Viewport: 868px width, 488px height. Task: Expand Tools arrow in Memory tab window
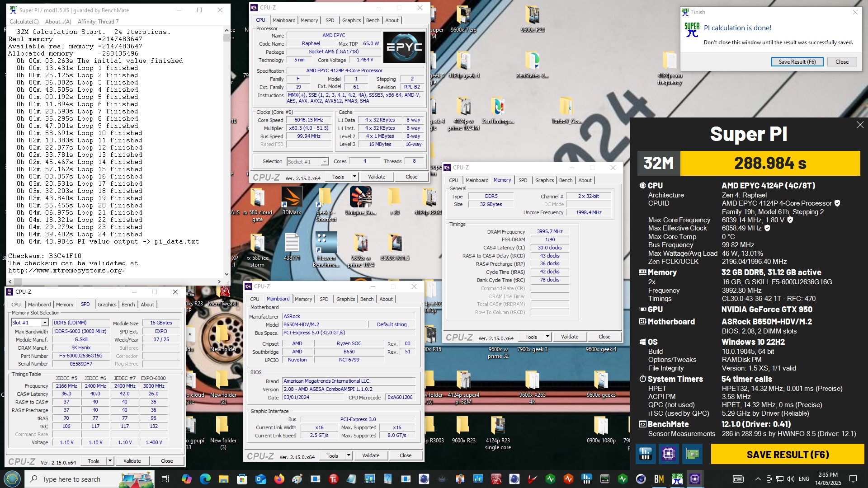tap(547, 337)
